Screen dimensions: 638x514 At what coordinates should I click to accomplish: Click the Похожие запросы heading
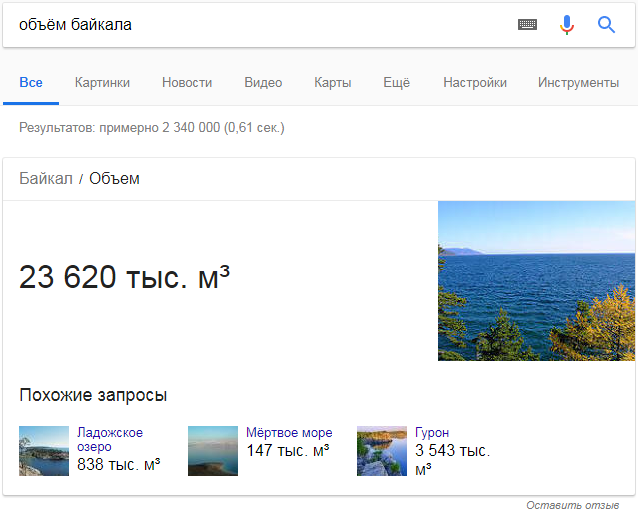93,395
